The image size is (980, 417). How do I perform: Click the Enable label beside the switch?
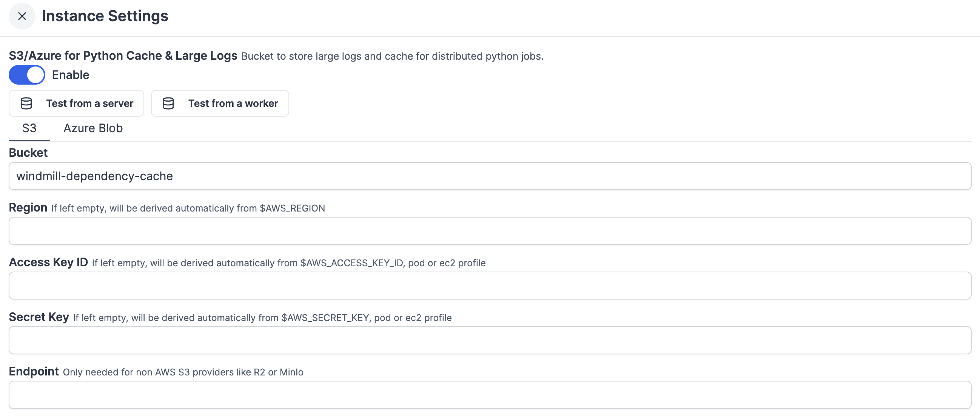(70, 75)
